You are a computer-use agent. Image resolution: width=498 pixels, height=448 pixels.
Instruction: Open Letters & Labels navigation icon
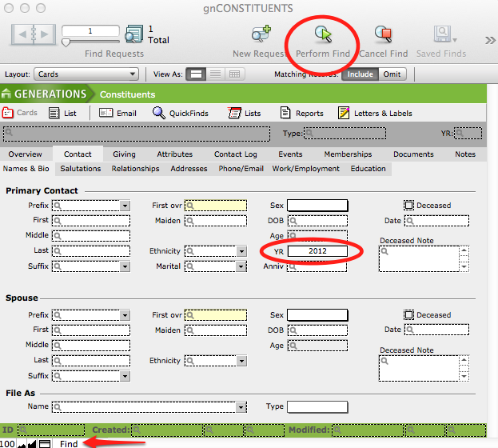click(x=344, y=113)
